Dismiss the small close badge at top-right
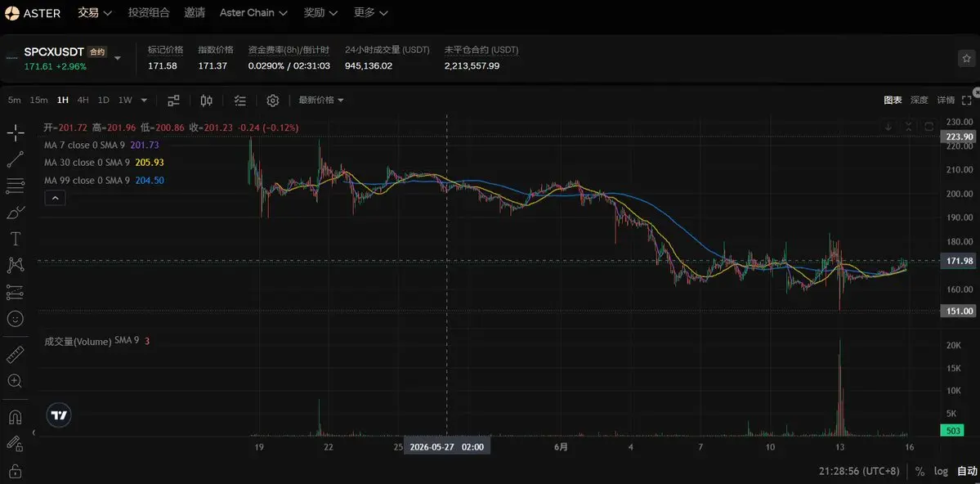 977,92
